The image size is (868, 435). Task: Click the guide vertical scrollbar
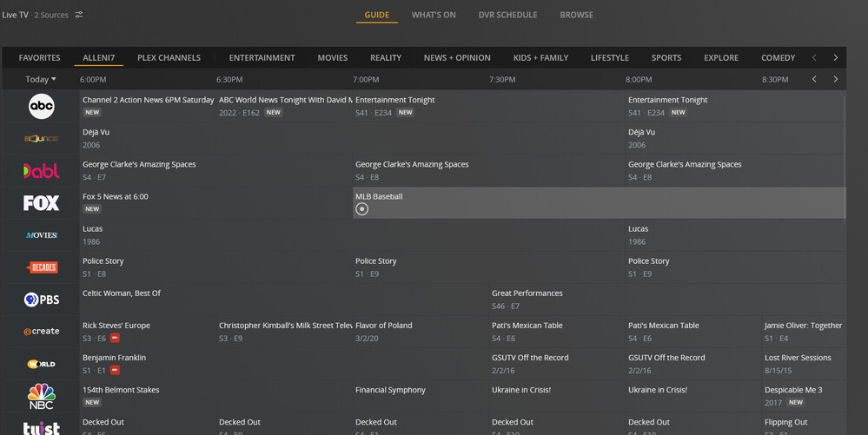(845, 160)
